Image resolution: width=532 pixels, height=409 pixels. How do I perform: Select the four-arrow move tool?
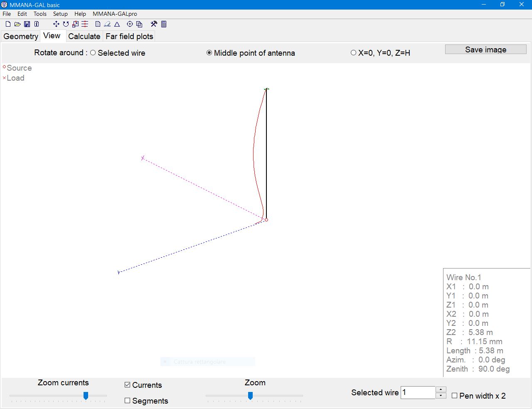point(56,24)
